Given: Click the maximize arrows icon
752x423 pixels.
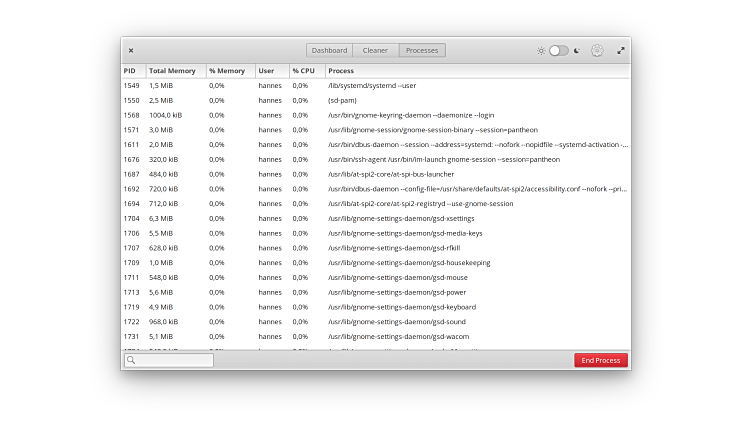Looking at the screenshot, I should 620,50.
